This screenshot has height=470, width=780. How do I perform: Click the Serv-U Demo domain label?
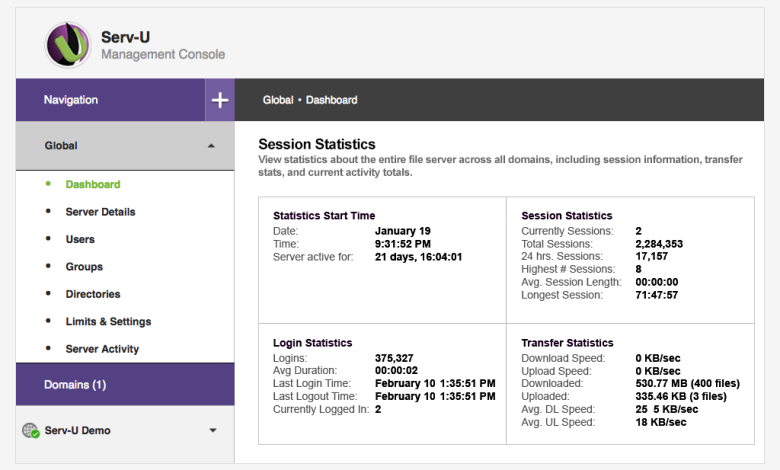(x=78, y=431)
